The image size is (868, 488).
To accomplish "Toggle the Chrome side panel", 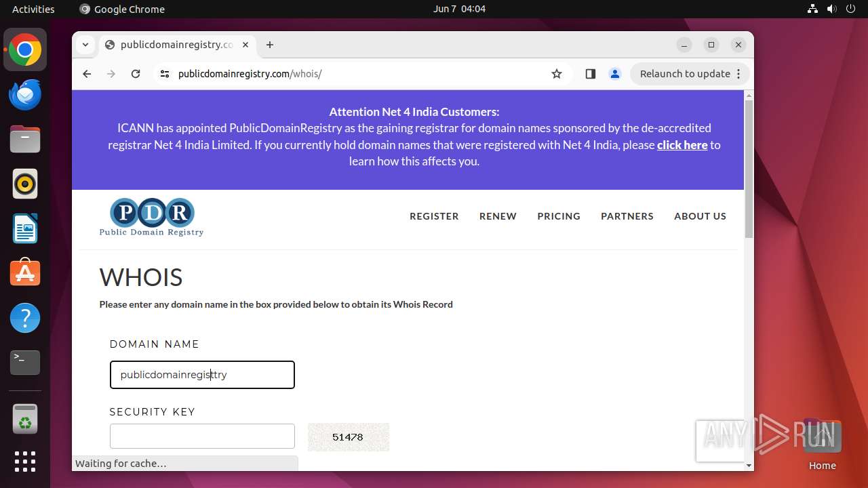I will tap(590, 74).
